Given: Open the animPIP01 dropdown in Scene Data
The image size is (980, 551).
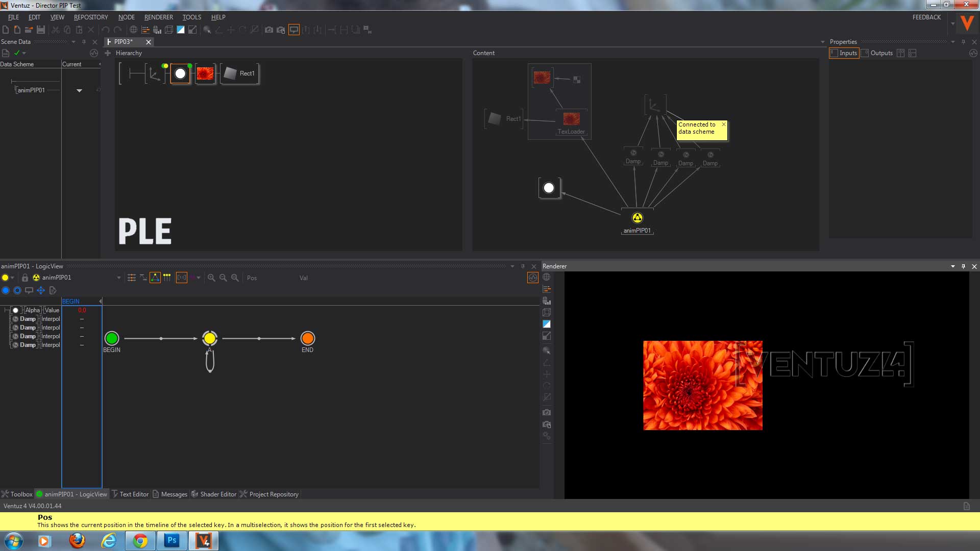Looking at the screenshot, I should tap(79, 91).
